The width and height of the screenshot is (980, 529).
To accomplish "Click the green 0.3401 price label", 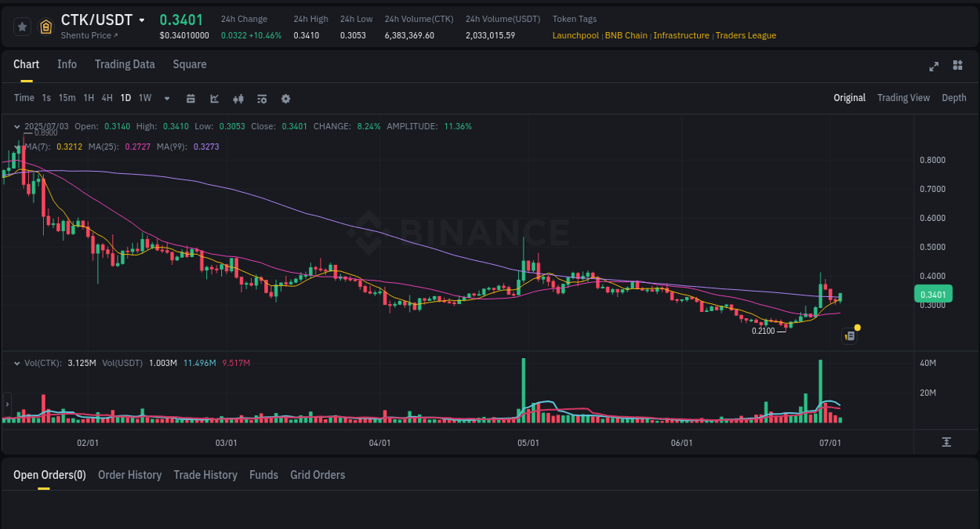I will pyautogui.click(x=933, y=293).
